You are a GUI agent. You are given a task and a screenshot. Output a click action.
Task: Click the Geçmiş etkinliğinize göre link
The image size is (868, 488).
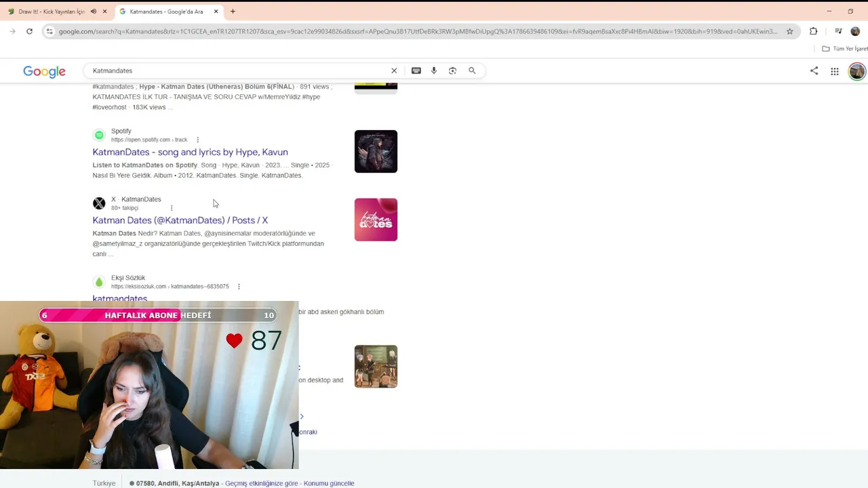tap(261, 483)
